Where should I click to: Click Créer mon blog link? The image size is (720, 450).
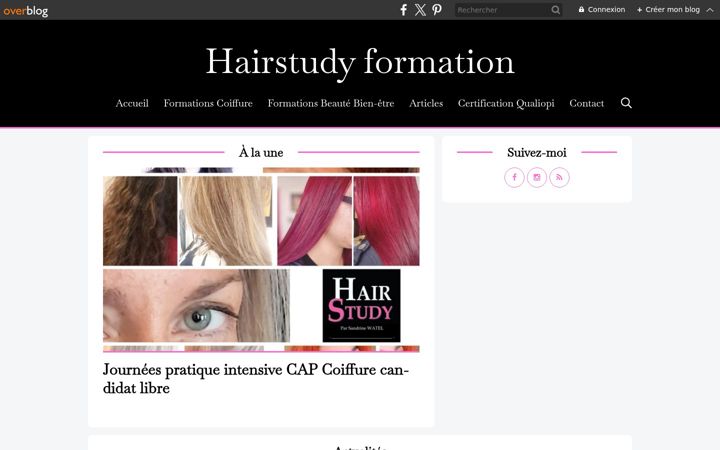pos(668,10)
